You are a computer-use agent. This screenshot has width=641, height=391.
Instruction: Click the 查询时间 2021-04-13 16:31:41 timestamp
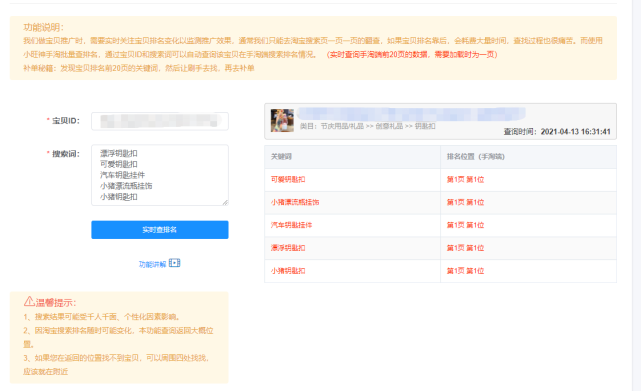point(557,132)
